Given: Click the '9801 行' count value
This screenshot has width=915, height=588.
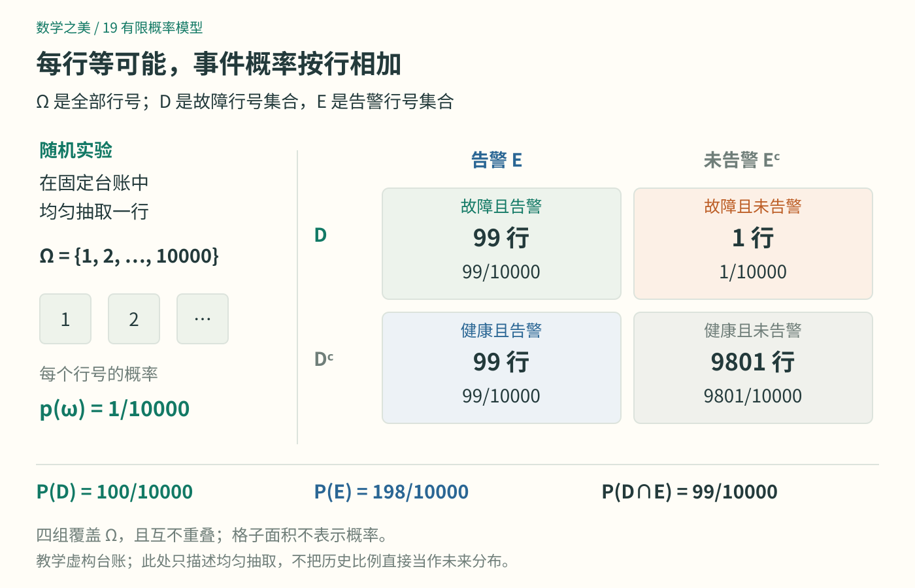Looking at the screenshot, I should point(753,362).
